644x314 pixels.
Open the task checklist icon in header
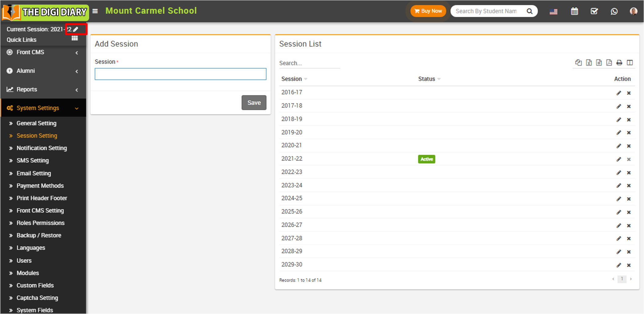594,11
